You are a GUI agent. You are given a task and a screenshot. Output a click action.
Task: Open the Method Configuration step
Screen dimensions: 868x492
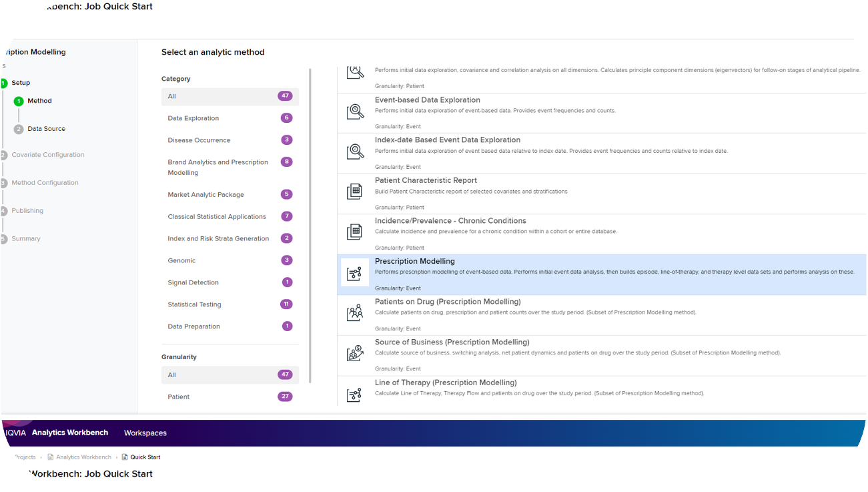coord(45,183)
